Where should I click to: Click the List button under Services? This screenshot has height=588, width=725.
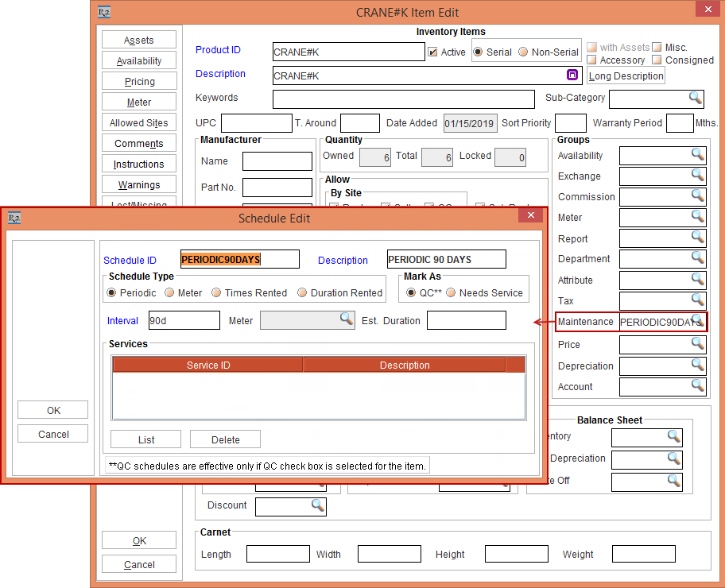click(145, 439)
